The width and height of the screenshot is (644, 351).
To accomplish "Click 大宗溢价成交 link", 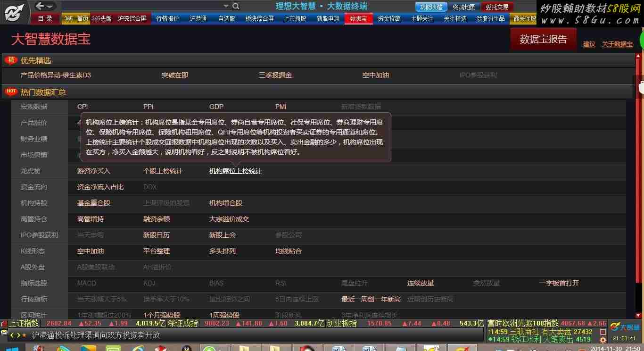I will (229, 219).
